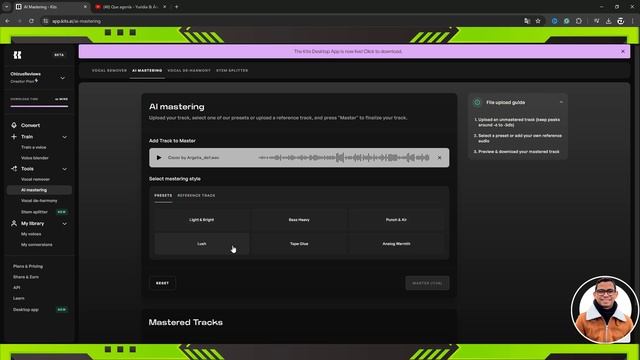Click the Reset button

162,283
